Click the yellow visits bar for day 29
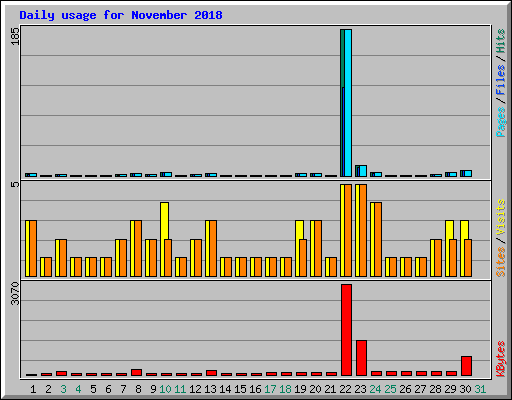Screen dimensions: 512x400 pyautogui.click(x=449, y=229)
